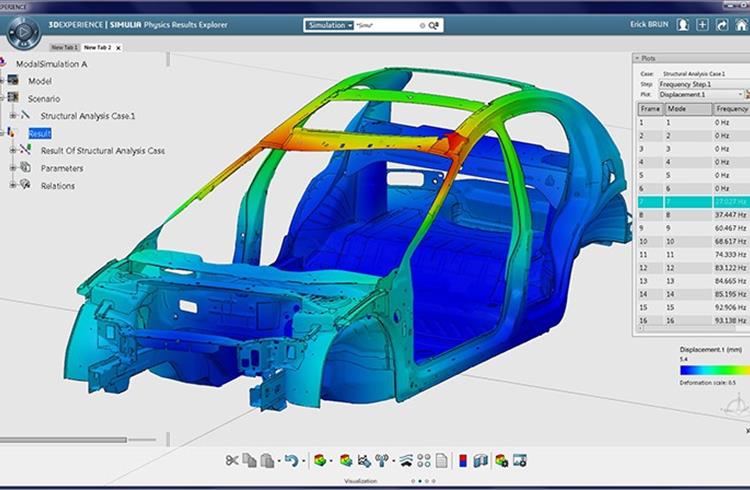Click the compass play button

coord(23,32)
